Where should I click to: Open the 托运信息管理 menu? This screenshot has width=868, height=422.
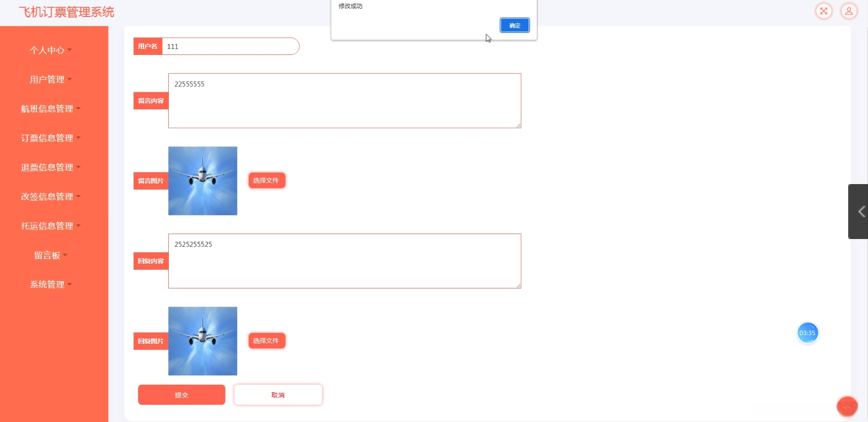(51, 226)
